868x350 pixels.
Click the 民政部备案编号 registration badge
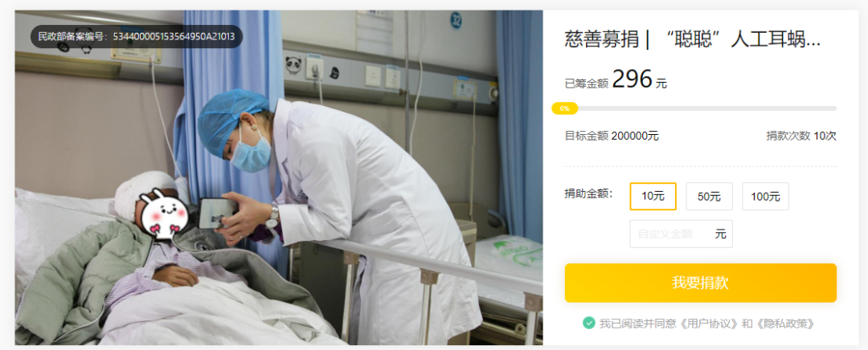click(x=136, y=37)
